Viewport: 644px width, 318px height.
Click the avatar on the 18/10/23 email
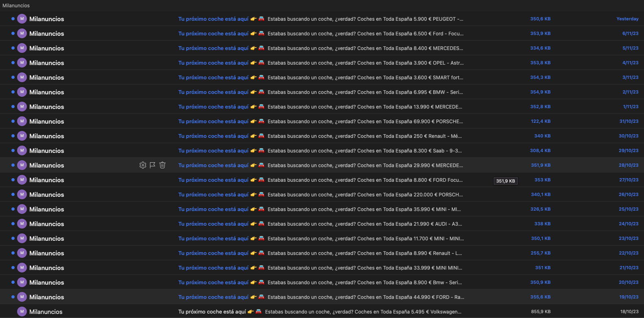22,311
